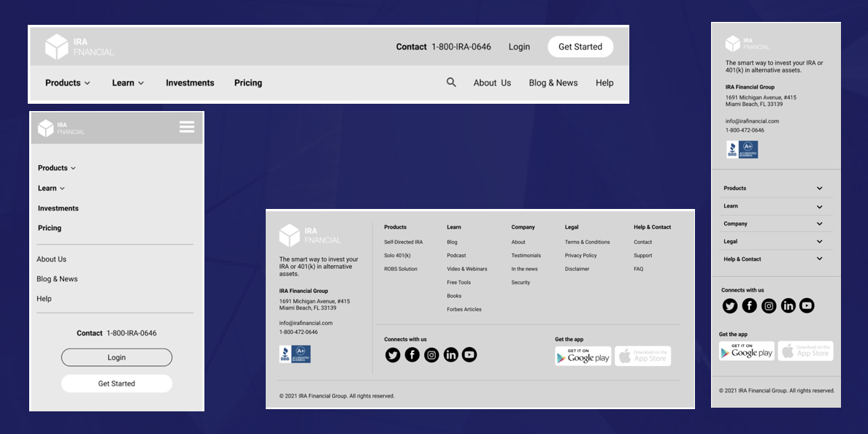Open the YouTube icon in the footer
Viewport: 868px width, 434px height.
coord(469,354)
